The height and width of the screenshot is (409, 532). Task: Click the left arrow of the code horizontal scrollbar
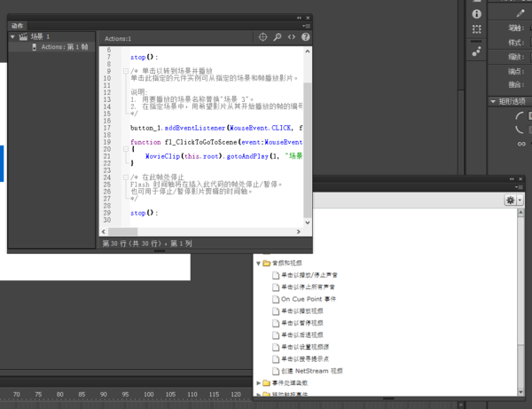click(x=104, y=232)
